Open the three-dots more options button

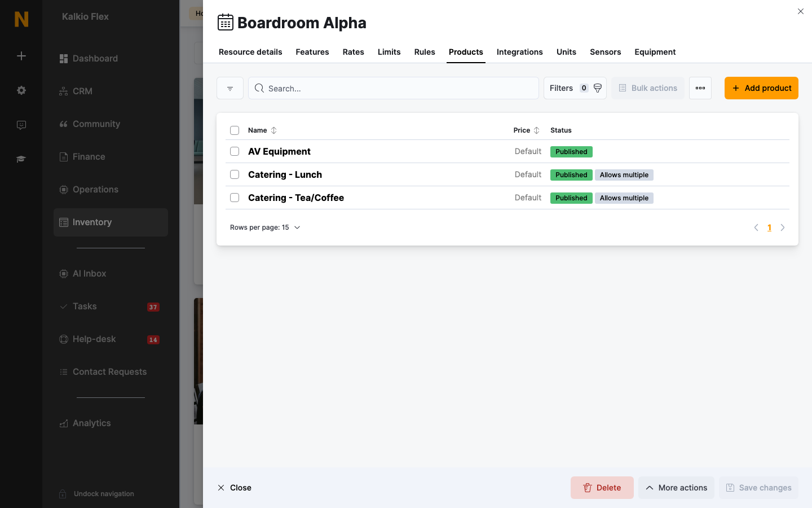pyautogui.click(x=700, y=88)
